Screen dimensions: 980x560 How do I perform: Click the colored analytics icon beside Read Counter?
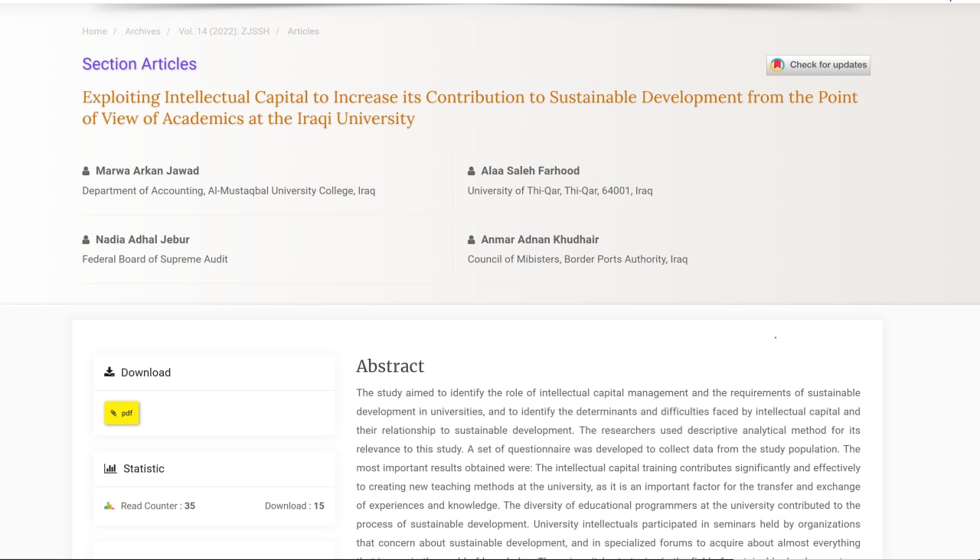[109, 506]
